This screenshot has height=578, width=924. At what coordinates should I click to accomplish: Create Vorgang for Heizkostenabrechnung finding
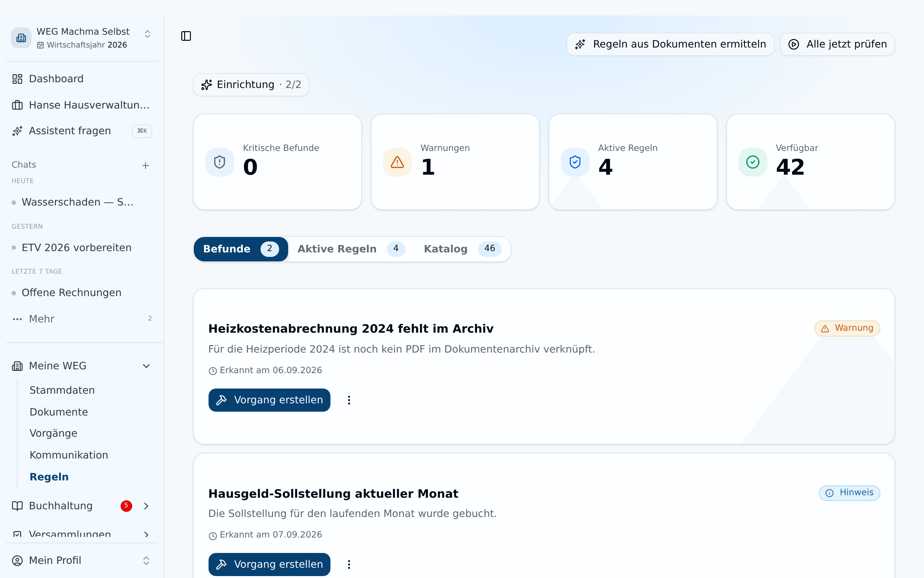[x=269, y=400]
